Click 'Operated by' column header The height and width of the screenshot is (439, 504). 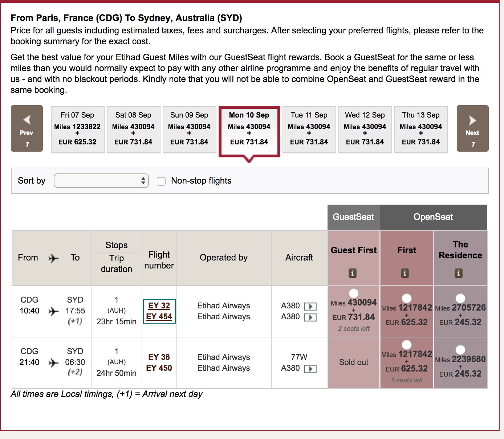coord(224,258)
